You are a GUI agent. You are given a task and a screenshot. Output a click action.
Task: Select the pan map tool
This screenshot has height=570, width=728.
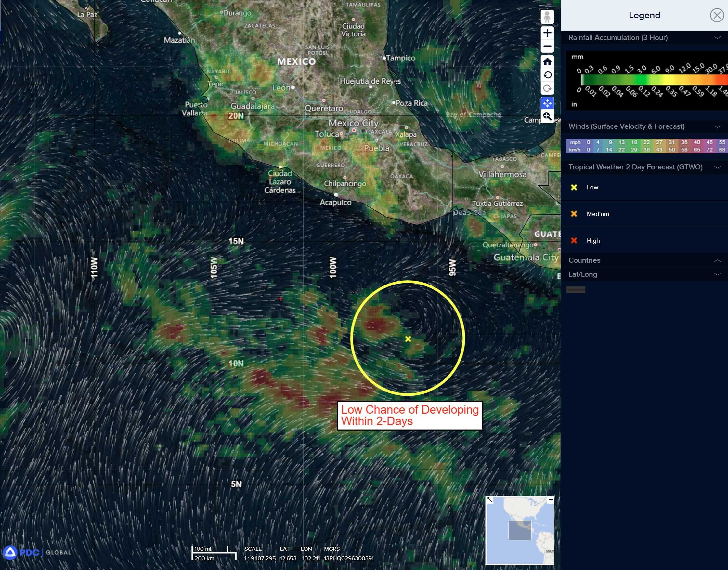click(547, 103)
